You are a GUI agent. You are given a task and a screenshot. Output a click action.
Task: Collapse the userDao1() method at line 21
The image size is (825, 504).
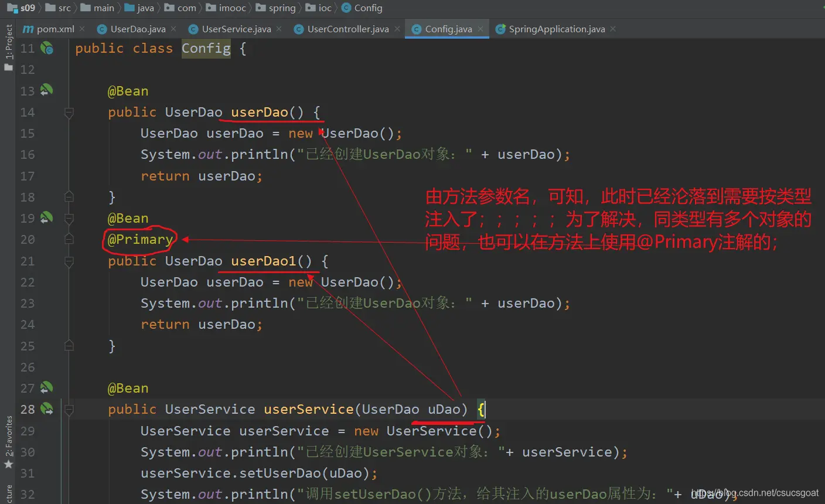(x=69, y=261)
